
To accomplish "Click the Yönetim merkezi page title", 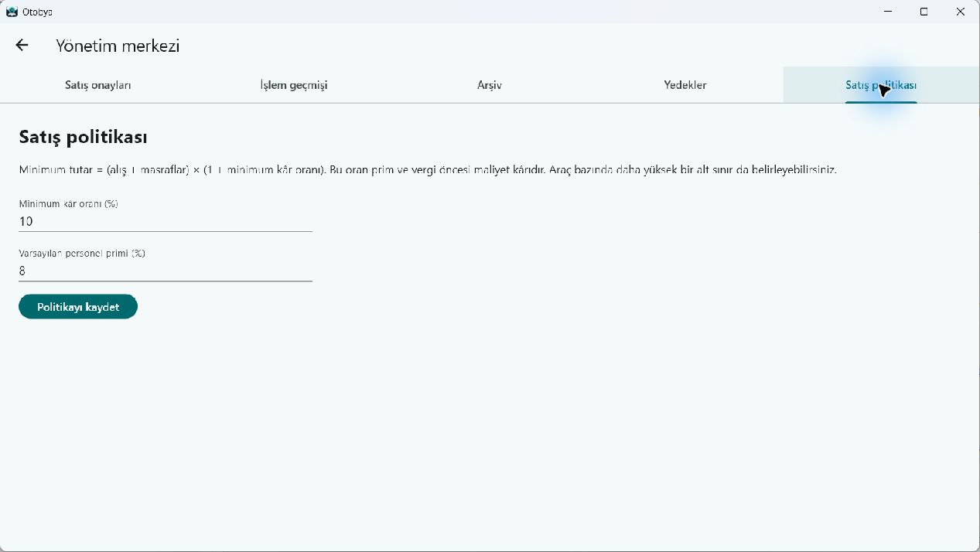I will click(x=118, y=46).
